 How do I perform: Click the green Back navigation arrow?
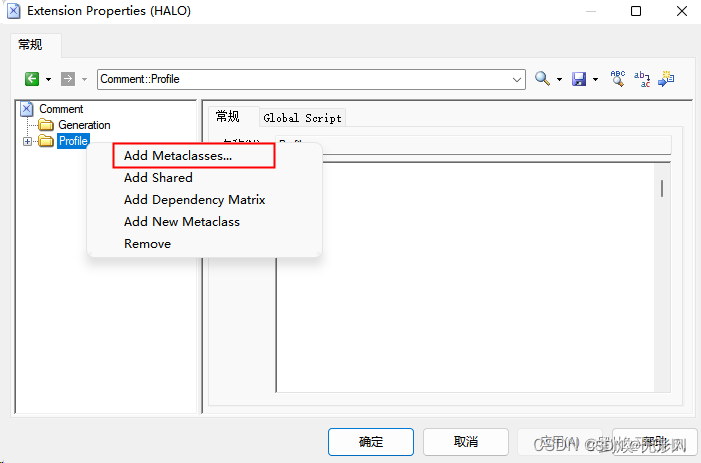coord(32,79)
